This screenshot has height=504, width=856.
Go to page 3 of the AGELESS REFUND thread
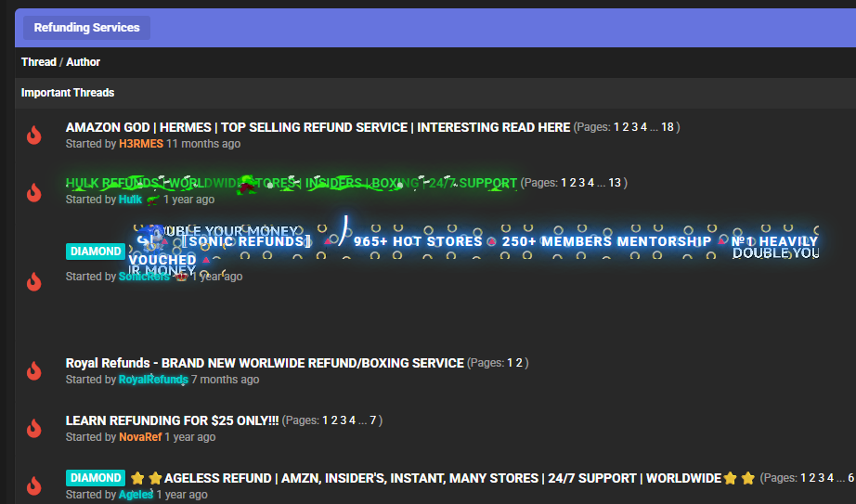(821, 478)
